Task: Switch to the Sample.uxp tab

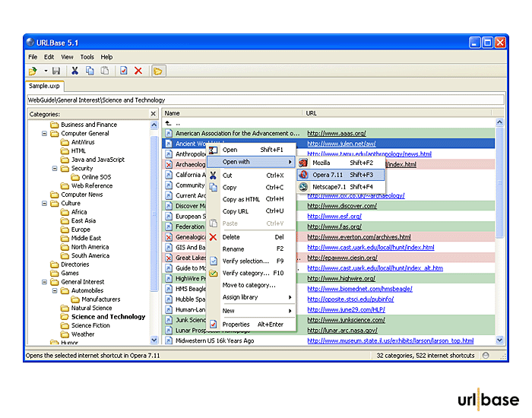Action: point(44,86)
